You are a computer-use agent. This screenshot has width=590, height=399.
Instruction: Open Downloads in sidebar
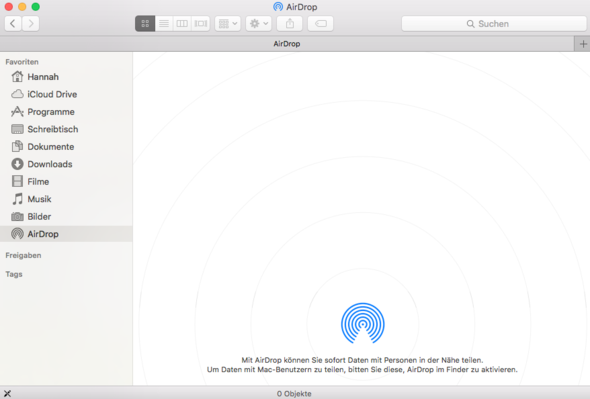coord(66,164)
